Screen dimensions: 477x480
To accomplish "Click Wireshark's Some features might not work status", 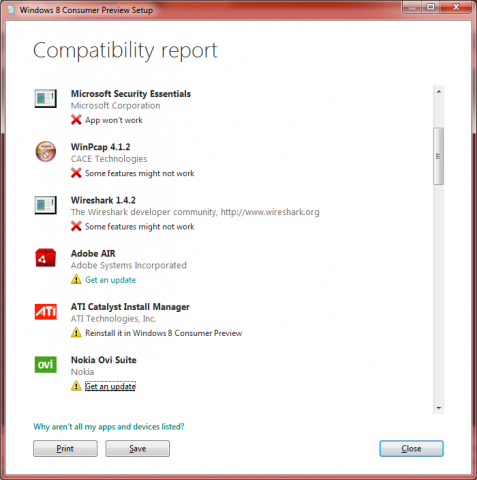I will click(x=140, y=227).
